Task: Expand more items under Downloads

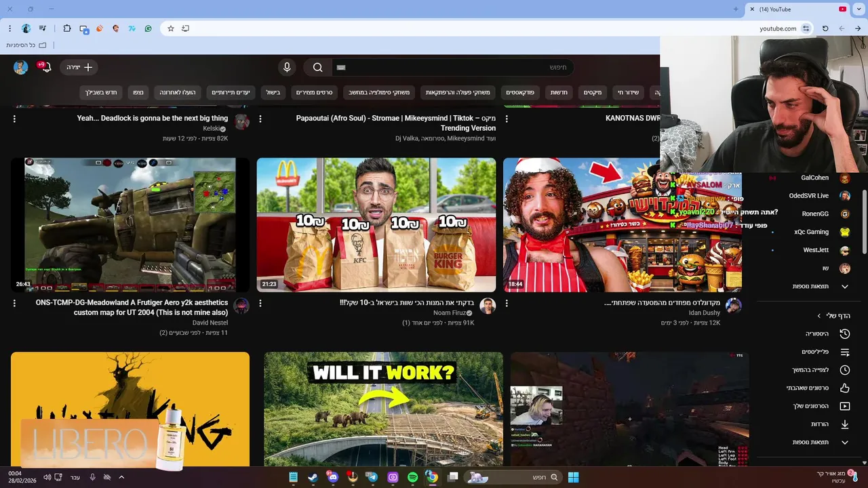Action: [845, 442]
